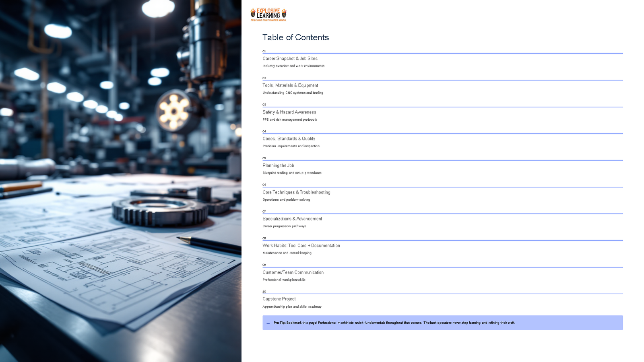644x362 pixels.
Task: Click the number 01 section marker
Action: point(264,51)
